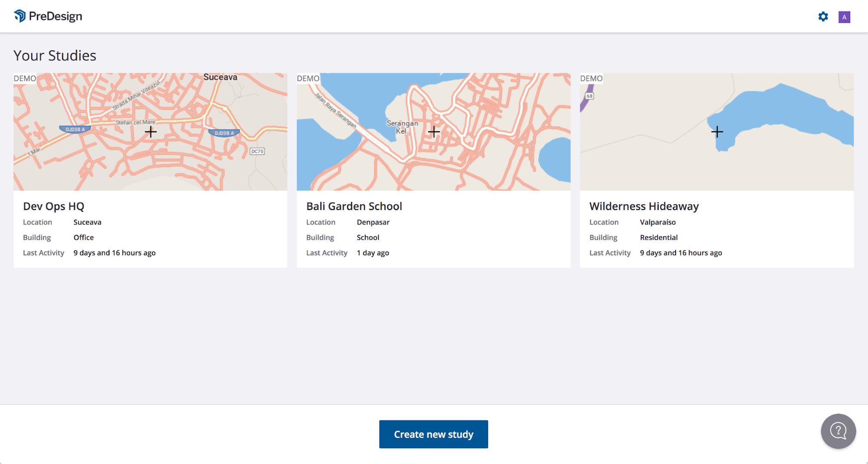Create new study

tap(433, 434)
